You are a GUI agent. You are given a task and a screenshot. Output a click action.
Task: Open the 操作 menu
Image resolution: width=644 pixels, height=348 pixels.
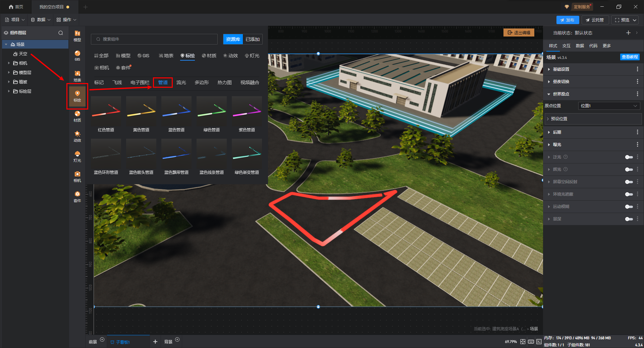(x=66, y=20)
